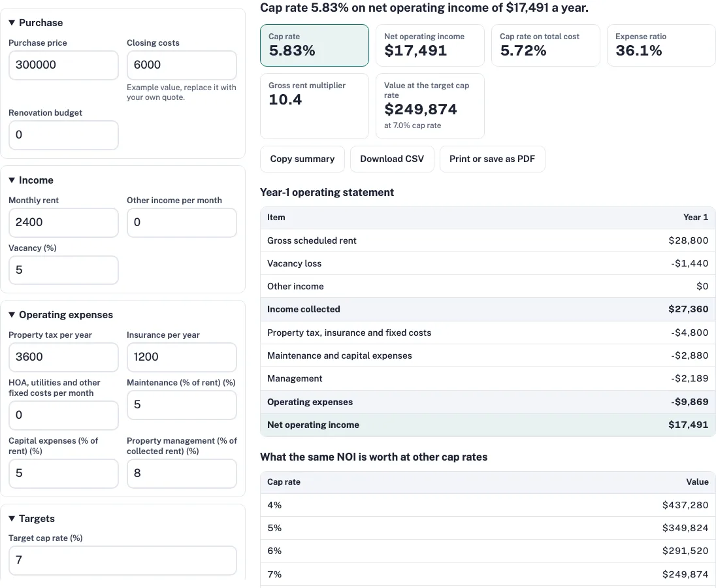Copy summary to clipboard
The width and height of the screenshot is (716, 588).
pyautogui.click(x=302, y=159)
